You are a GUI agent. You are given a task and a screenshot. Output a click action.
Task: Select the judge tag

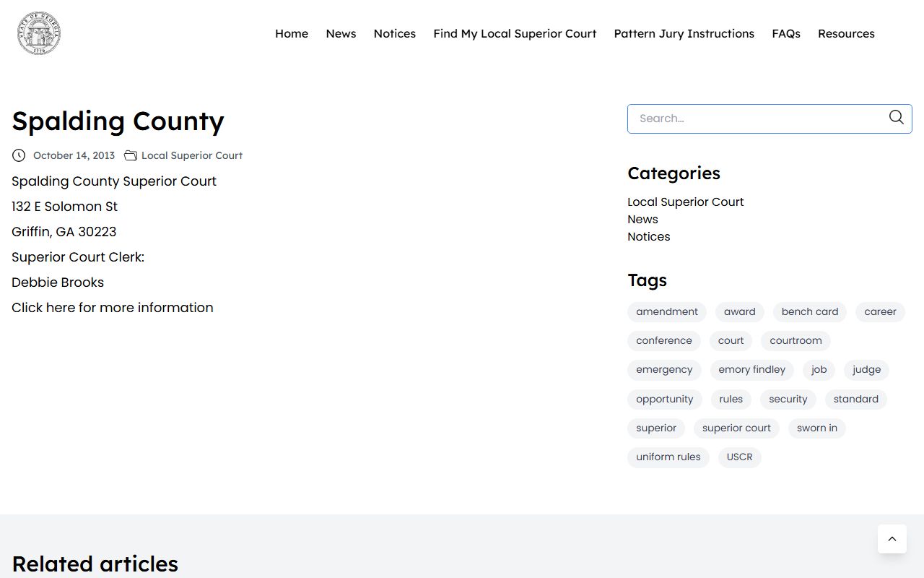click(x=866, y=370)
